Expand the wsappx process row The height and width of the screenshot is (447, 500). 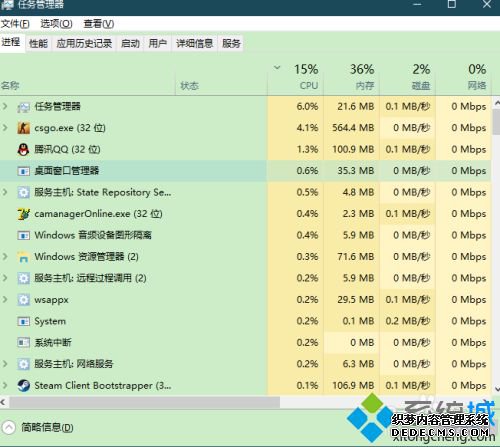tap(5, 299)
